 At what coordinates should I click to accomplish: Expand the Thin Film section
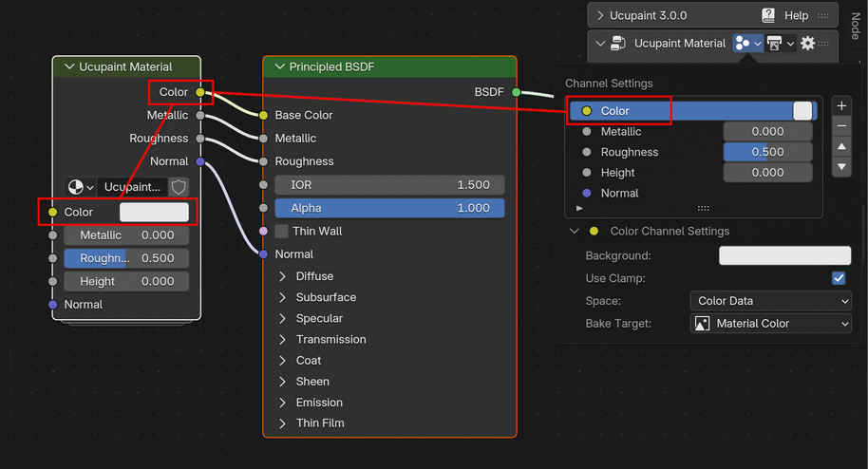pos(282,423)
